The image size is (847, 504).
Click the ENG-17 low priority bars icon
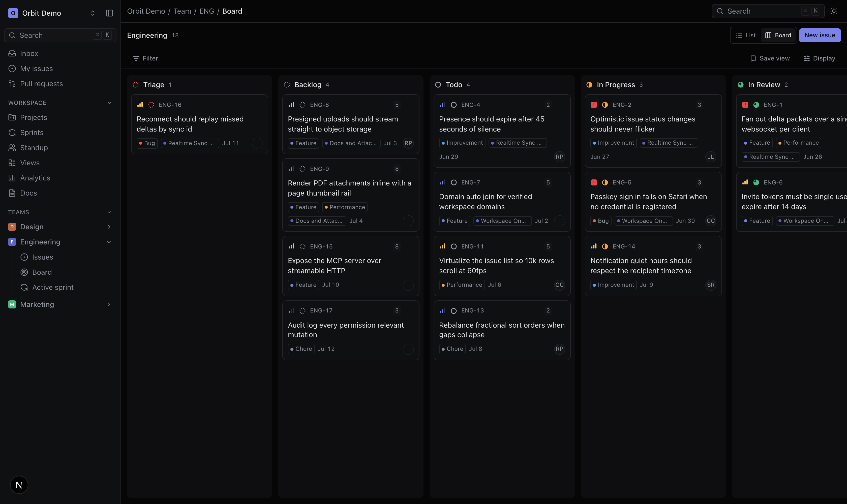[x=291, y=310]
